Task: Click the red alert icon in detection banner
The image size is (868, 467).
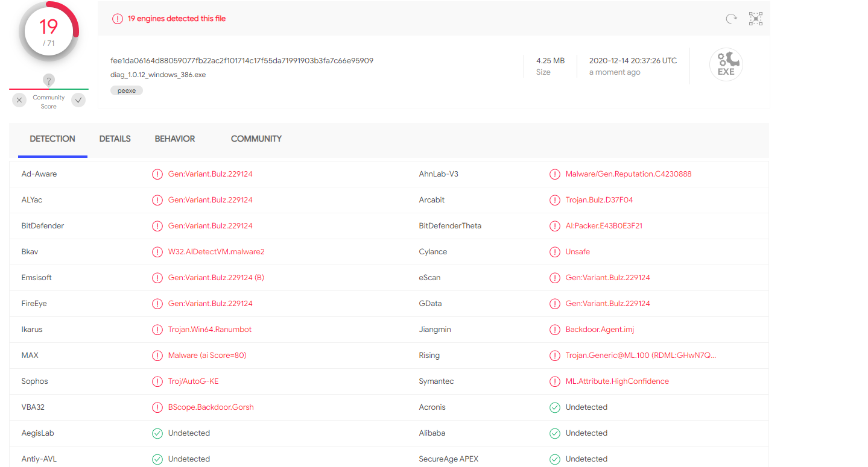Action: pos(118,19)
